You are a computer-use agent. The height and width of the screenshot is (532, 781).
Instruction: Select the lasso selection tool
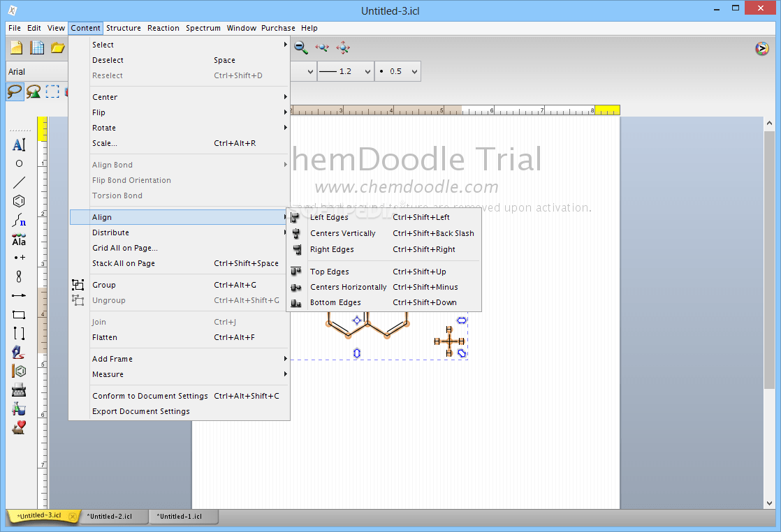[x=15, y=91]
